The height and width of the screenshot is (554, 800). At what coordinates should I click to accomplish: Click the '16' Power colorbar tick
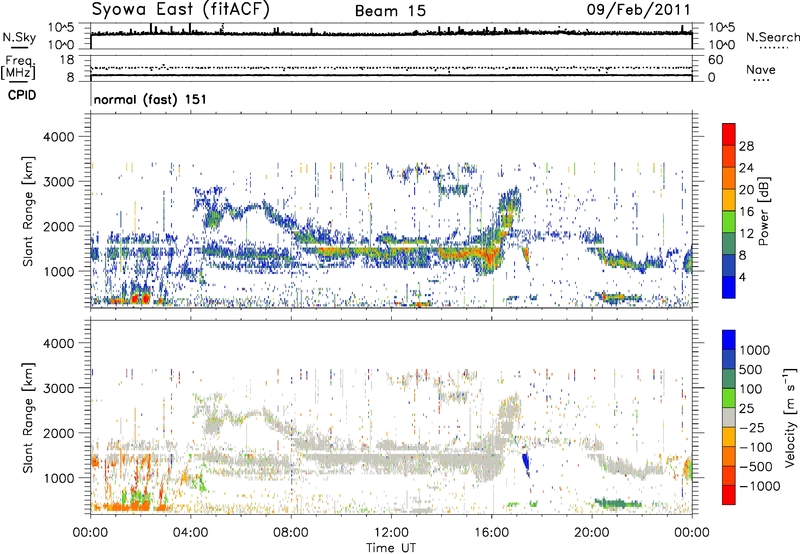click(746, 212)
